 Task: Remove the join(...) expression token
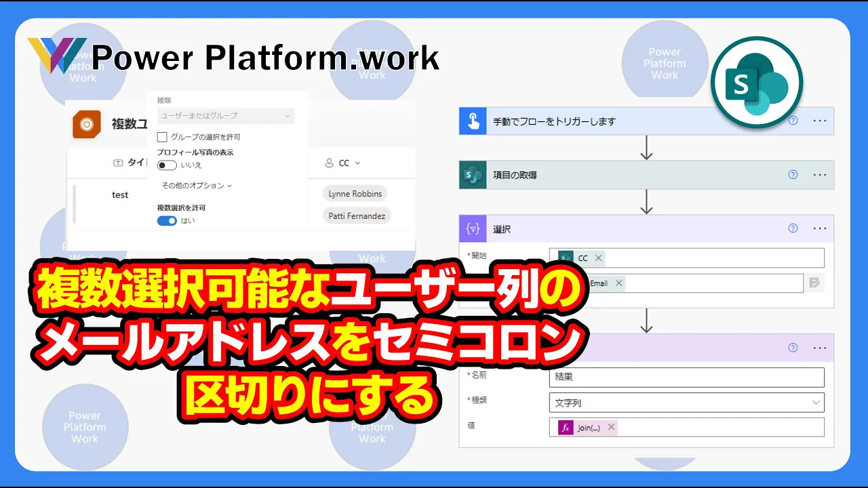tap(611, 428)
